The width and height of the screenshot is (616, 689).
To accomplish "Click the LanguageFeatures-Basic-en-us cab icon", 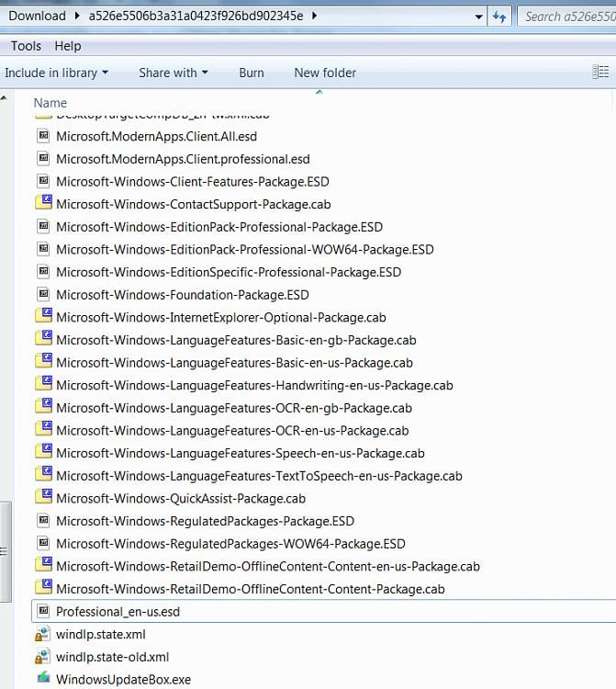I will (43, 361).
